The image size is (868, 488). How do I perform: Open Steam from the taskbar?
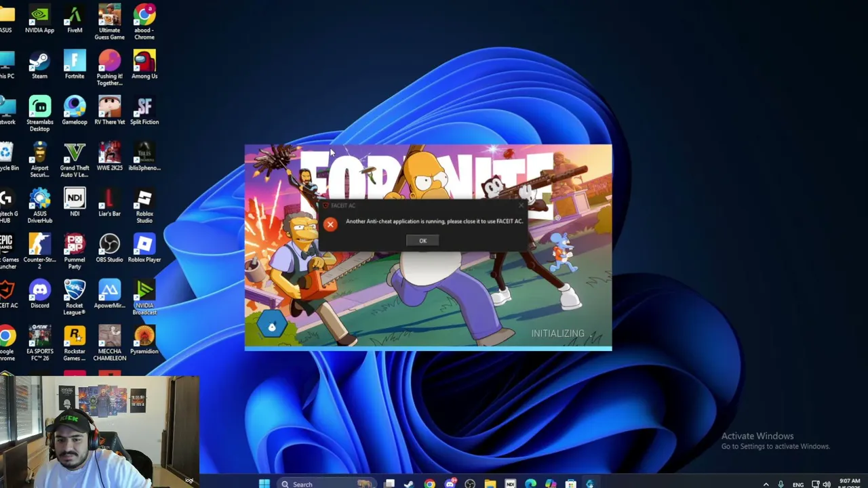(x=409, y=484)
